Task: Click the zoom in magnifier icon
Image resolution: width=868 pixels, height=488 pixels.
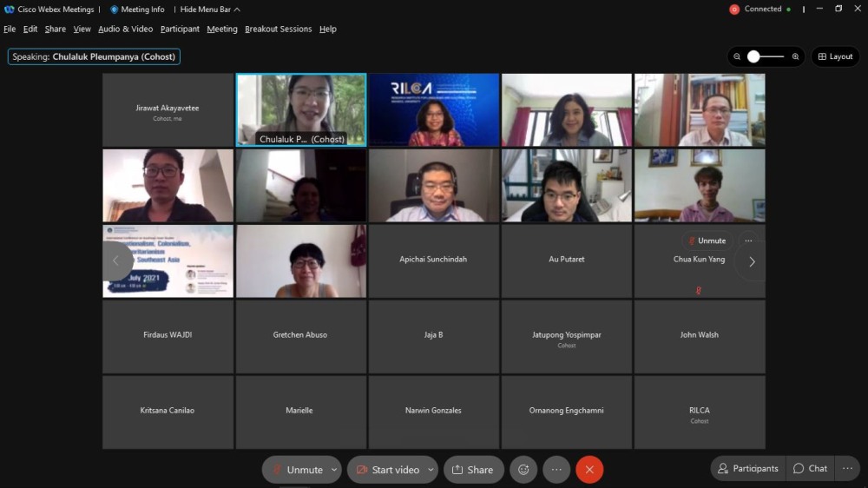Action: point(795,56)
